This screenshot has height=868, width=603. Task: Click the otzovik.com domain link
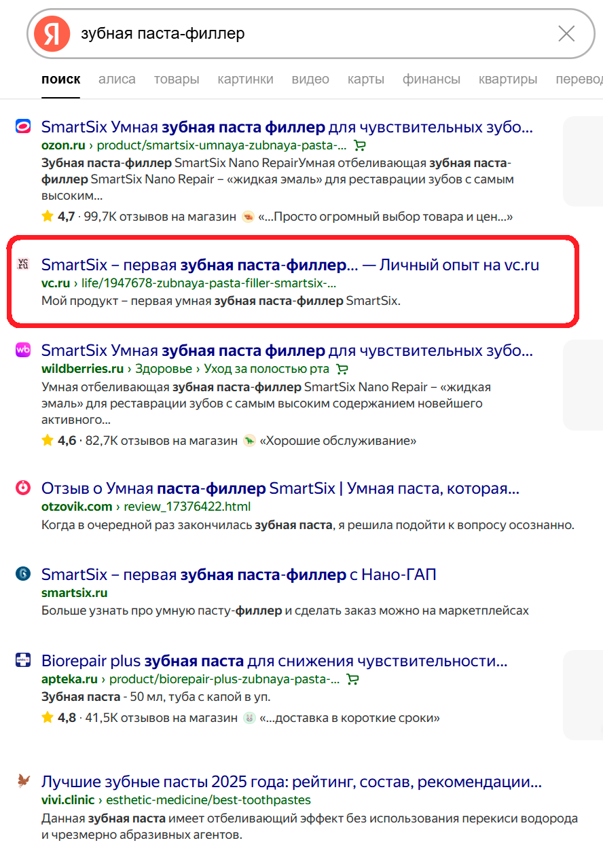click(x=77, y=507)
